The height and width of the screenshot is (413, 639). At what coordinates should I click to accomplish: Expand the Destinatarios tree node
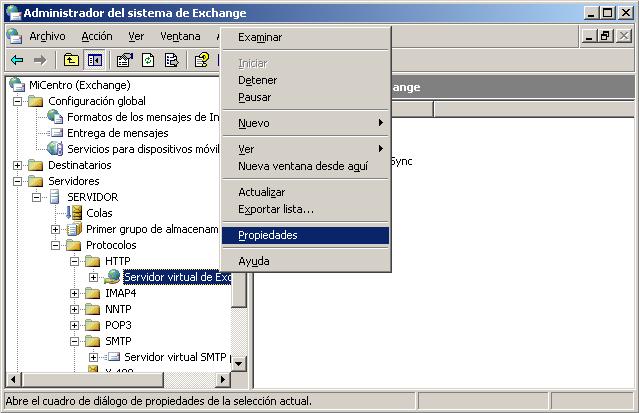point(18,165)
